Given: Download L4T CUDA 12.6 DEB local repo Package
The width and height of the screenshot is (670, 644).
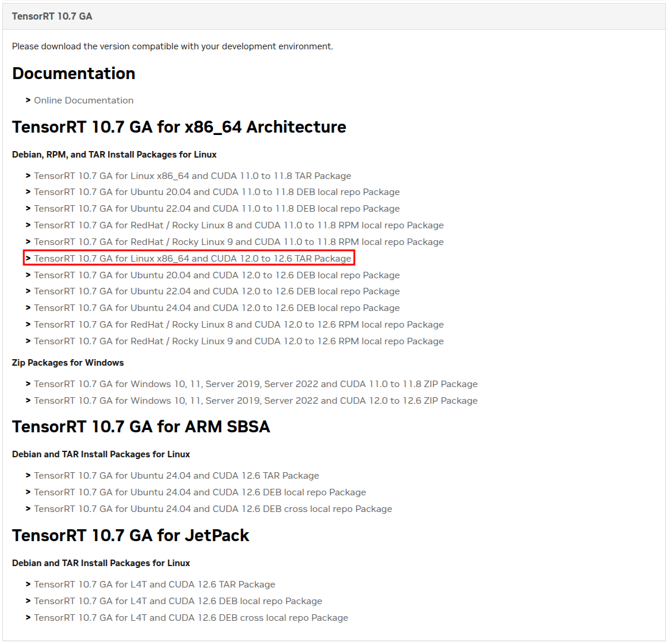Looking at the screenshot, I should (178, 601).
